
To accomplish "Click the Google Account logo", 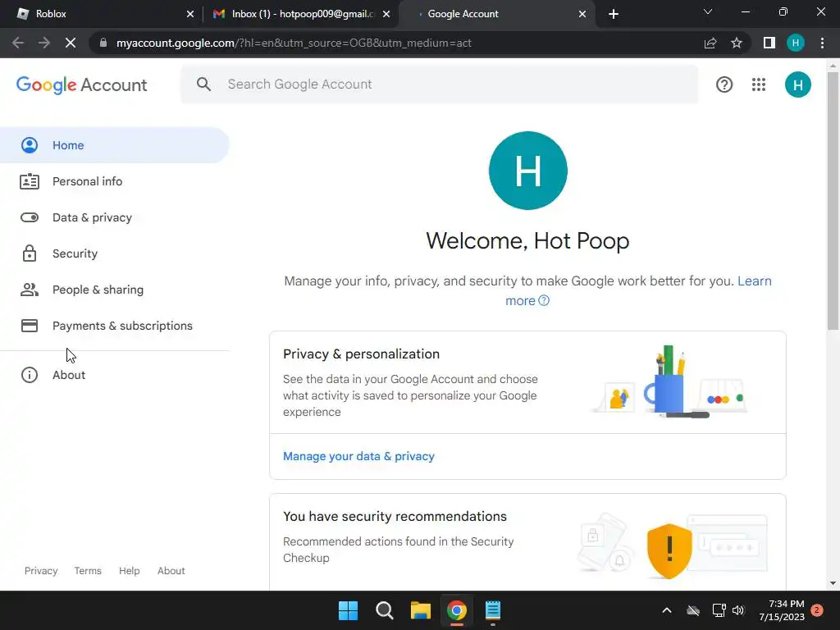I will (x=81, y=84).
